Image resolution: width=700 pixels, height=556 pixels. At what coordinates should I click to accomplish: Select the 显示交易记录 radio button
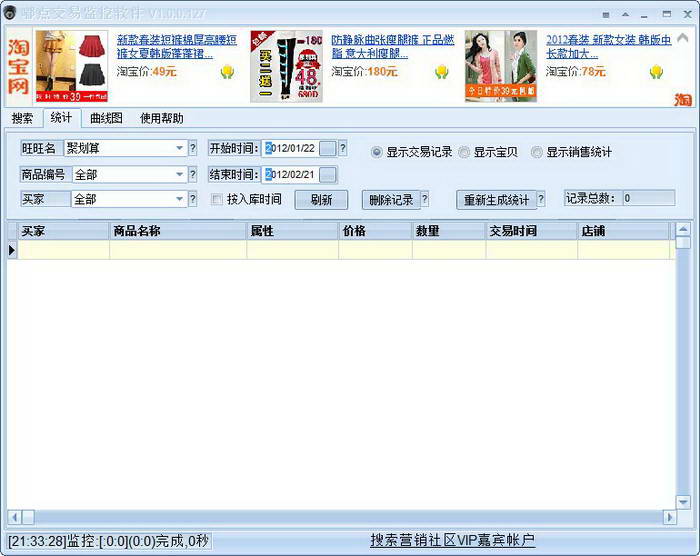coord(376,152)
